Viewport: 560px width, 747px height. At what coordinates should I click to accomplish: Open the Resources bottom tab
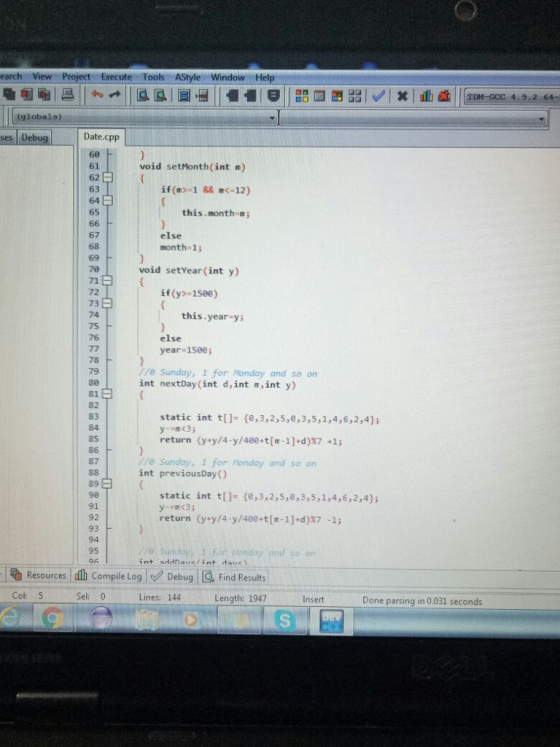(x=39, y=575)
